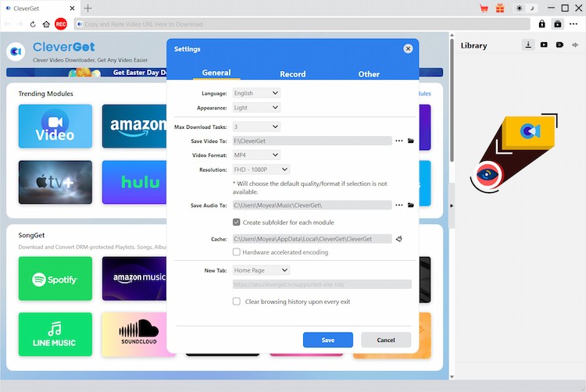The image size is (586, 392).
Task: Cancel the settings changes
Action: 386,340
